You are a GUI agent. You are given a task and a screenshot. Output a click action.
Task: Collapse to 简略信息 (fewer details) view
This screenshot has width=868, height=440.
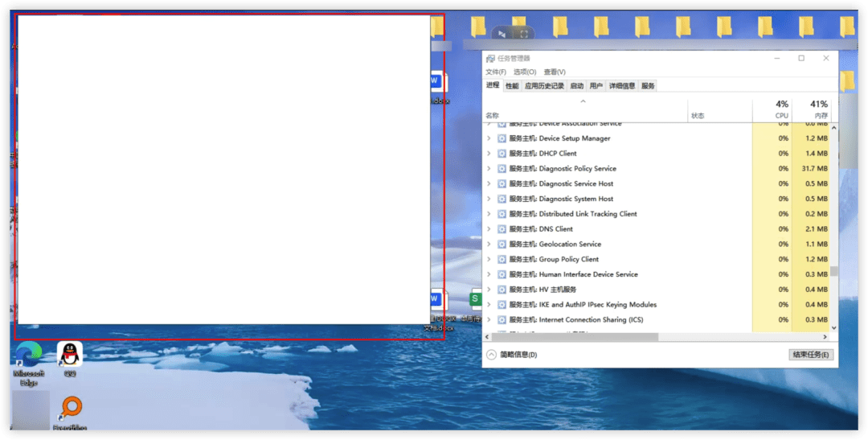(512, 355)
